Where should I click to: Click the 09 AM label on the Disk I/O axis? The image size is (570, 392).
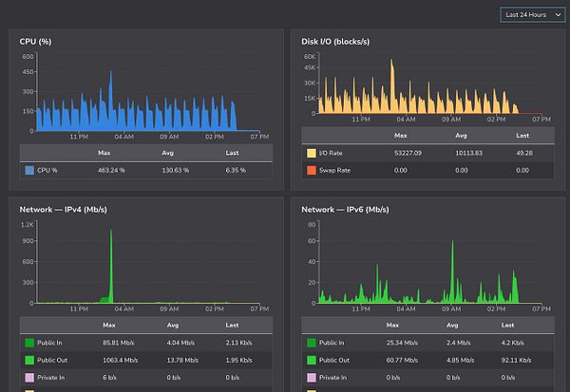[451, 120]
